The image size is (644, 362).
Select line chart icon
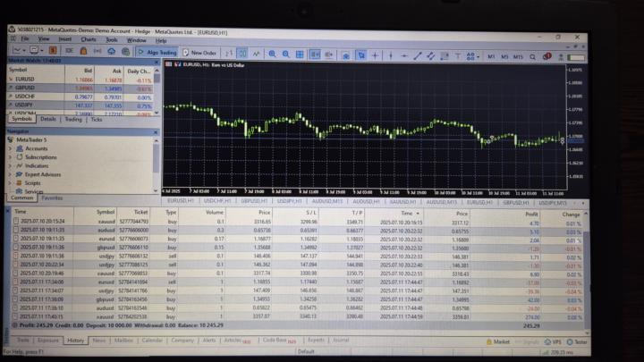(x=257, y=54)
